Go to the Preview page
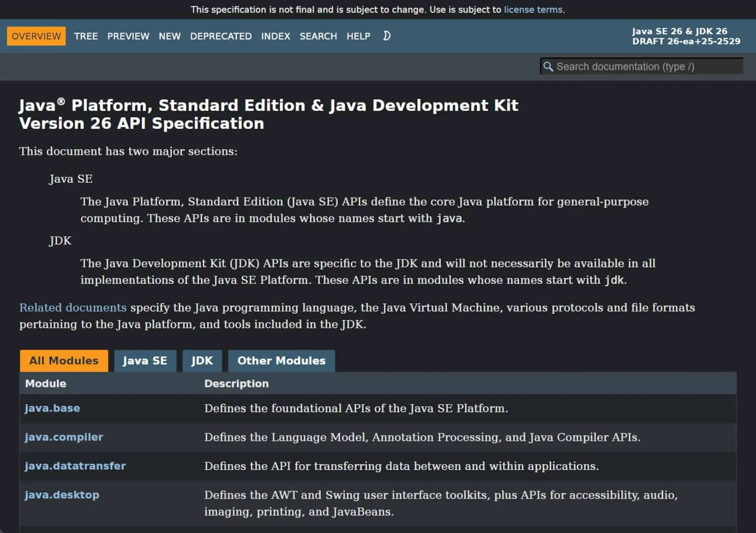The width and height of the screenshot is (756, 533). click(x=128, y=36)
